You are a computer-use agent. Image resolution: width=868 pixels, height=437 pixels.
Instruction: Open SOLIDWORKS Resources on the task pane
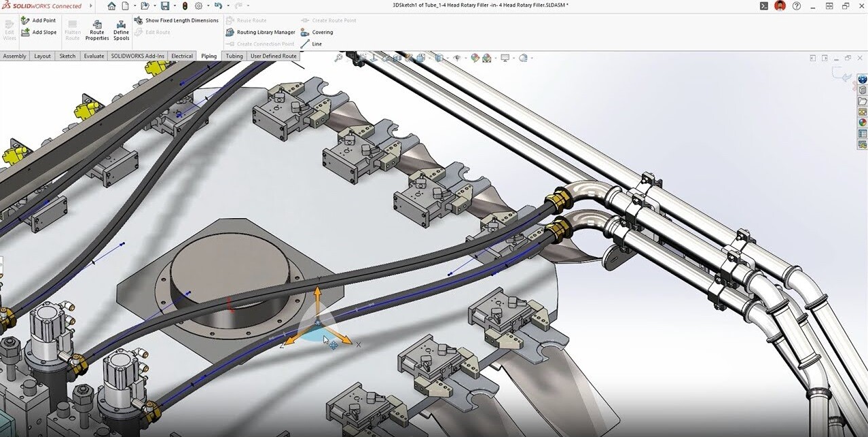point(863,79)
